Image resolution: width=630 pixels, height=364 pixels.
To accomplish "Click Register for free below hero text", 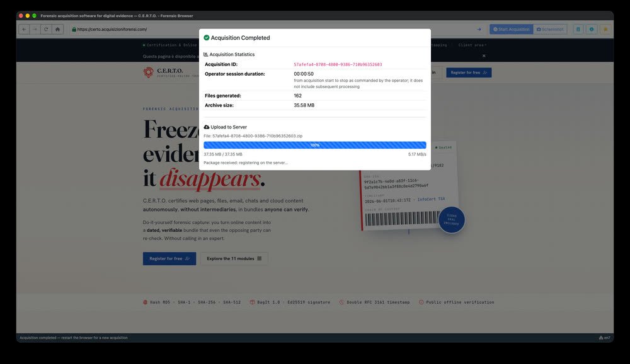I will point(169,259).
